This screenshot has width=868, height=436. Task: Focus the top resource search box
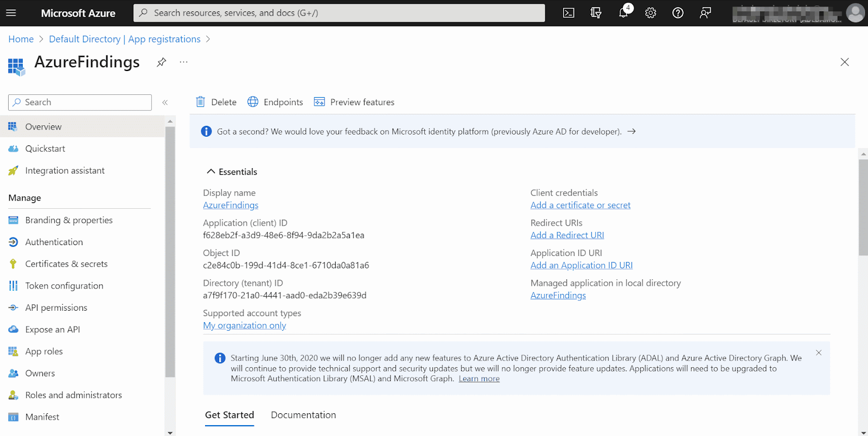click(339, 13)
